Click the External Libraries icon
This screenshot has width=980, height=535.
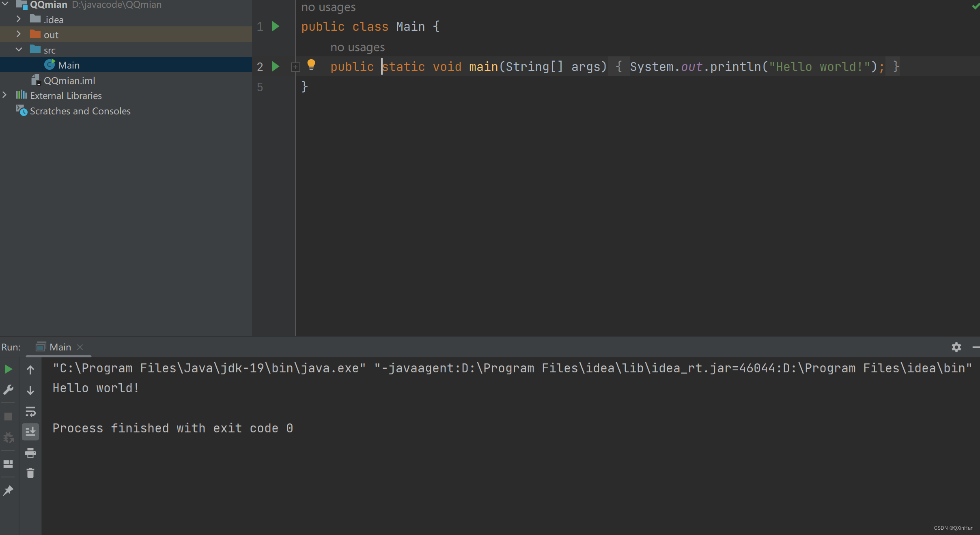click(x=21, y=95)
